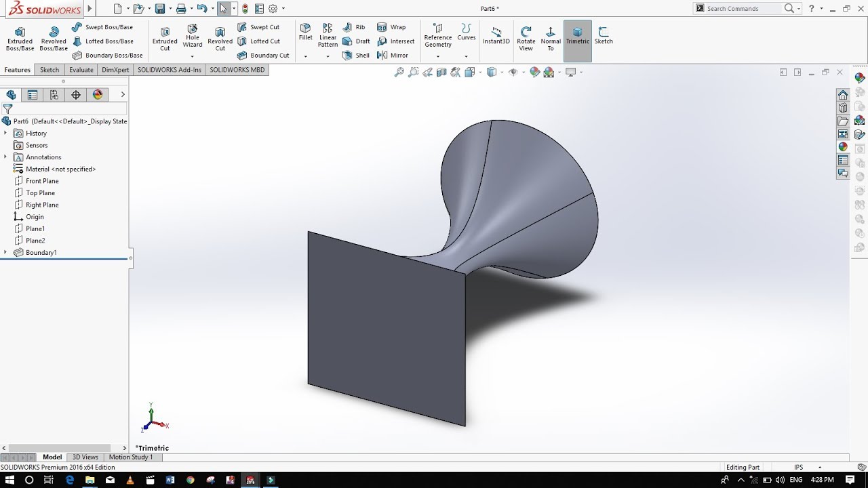Screen dimensions: 868x488
Task: Expand the SOLIDWORKS menu flyout arrow
Action: point(90,9)
